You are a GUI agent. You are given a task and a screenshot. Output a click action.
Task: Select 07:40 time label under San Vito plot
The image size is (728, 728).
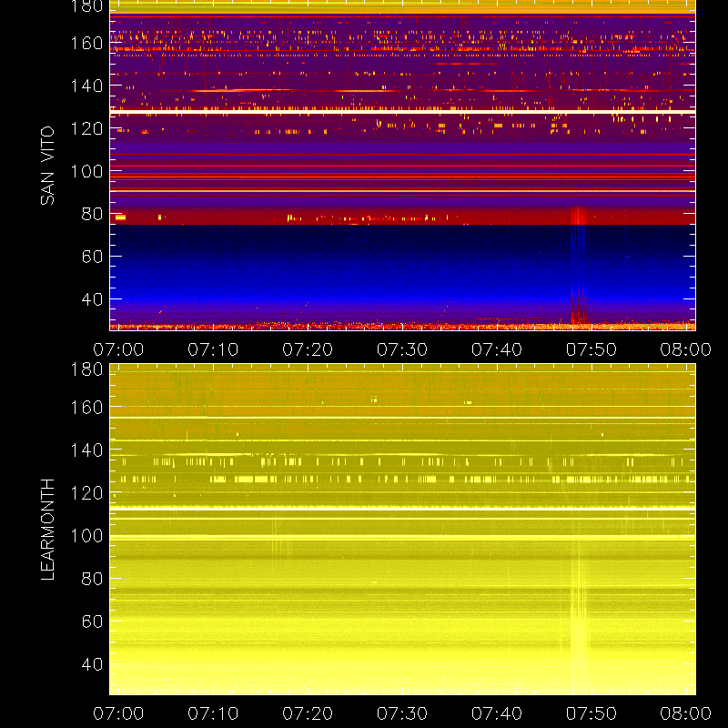(497, 349)
